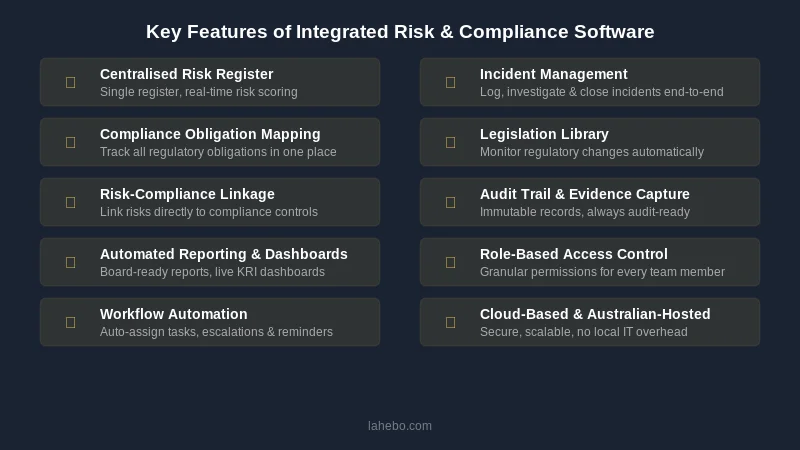Screen dimensions: 800x450
Task: Select the Centralised Risk Register heading
Action: pos(187,74)
